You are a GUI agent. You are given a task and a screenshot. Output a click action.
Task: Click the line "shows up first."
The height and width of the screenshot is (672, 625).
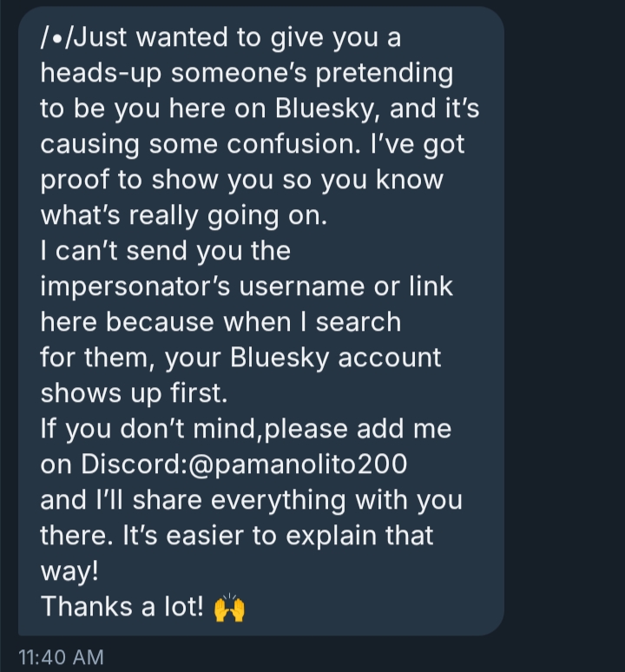pos(133,393)
